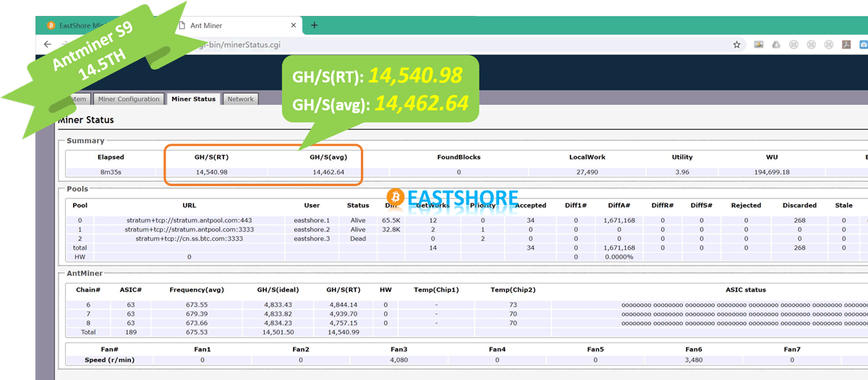The height and width of the screenshot is (380, 868).
Task: Open the picture extension icon beside the star
Action: click(759, 44)
